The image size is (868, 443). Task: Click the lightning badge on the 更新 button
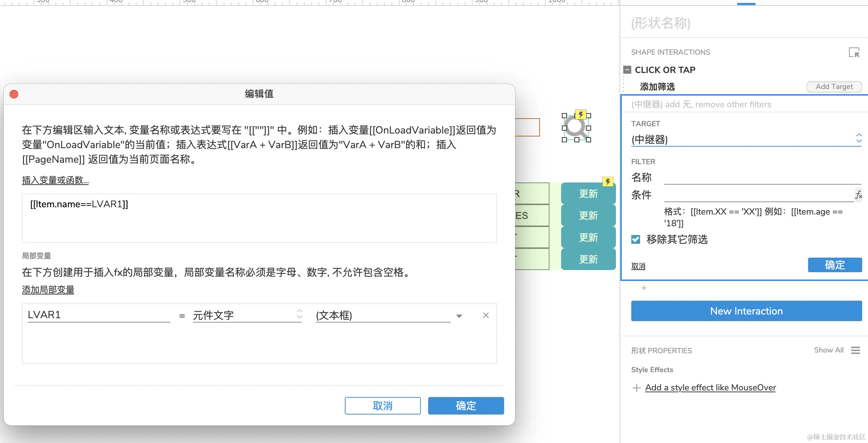608,182
